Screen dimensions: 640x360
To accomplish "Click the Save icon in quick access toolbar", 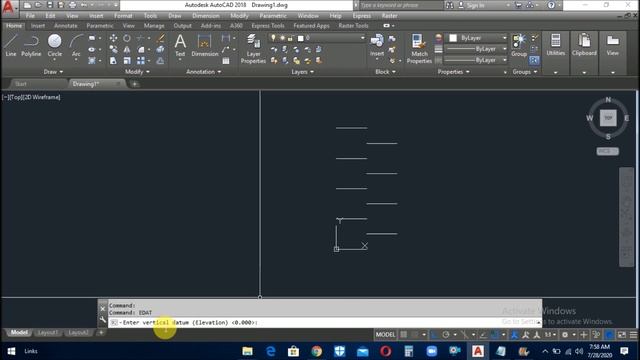I will 49,5.
